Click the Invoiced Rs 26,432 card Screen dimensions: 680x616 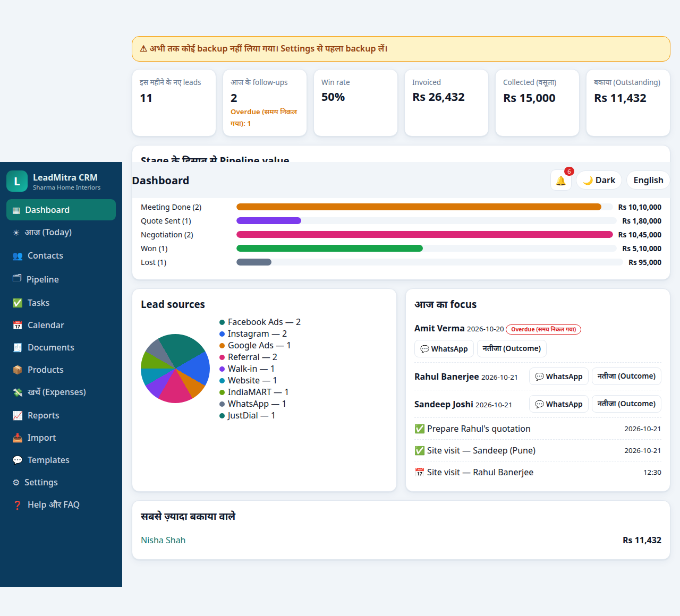446,103
